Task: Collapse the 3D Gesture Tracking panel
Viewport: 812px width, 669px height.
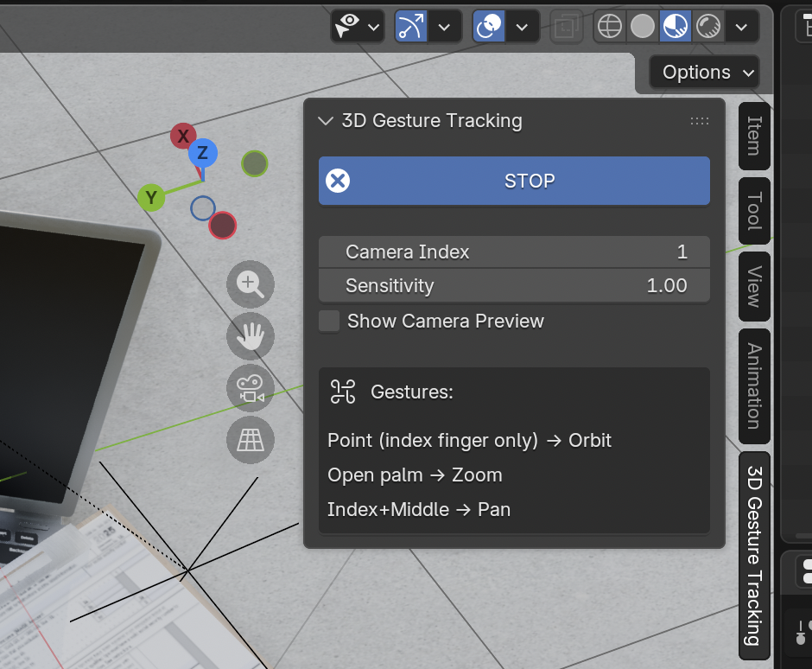Action: point(325,121)
